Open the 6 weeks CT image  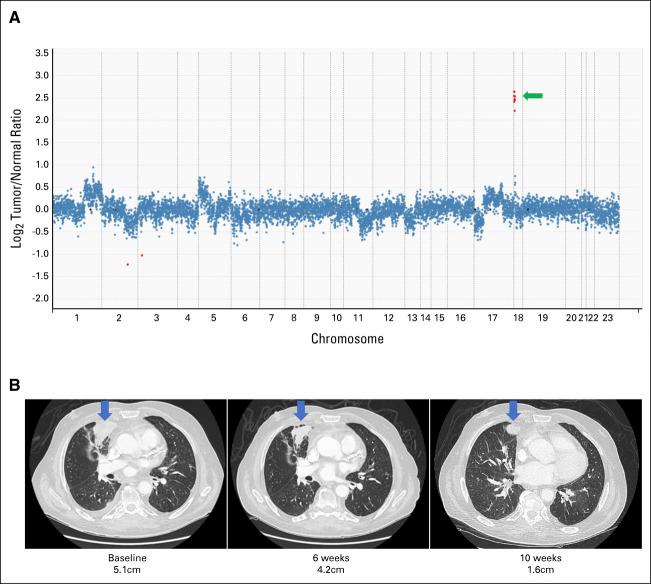point(327,471)
